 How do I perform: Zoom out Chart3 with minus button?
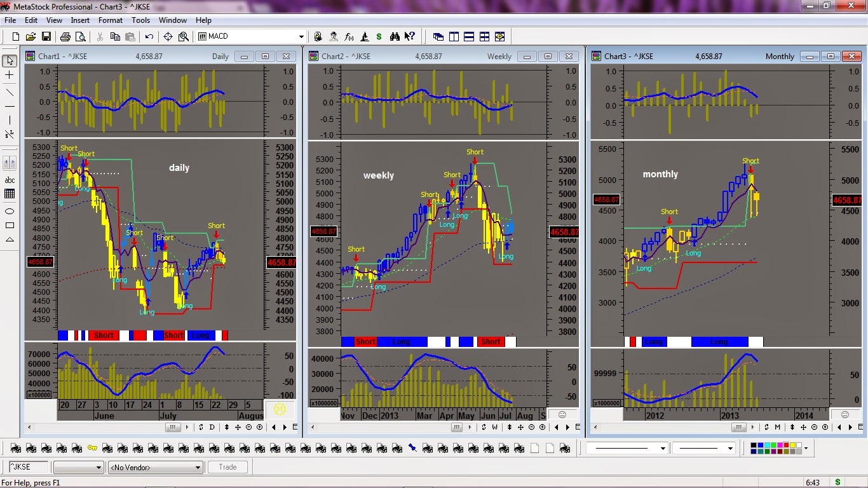pos(814,427)
